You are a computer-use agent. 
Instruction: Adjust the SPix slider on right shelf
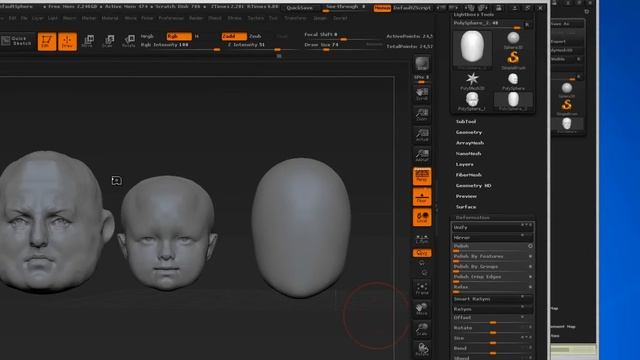[x=422, y=78]
